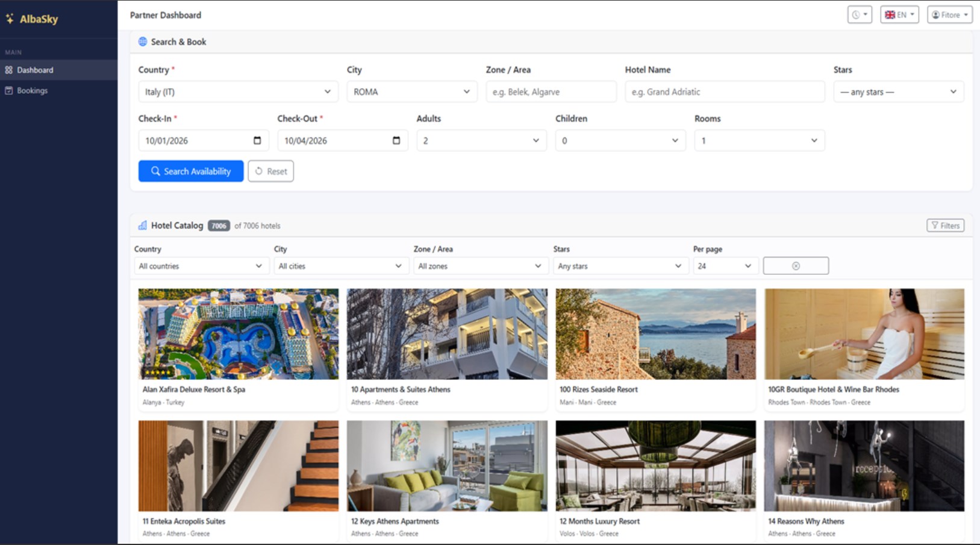
Task: Click the Reset button
Action: point(270,171)
